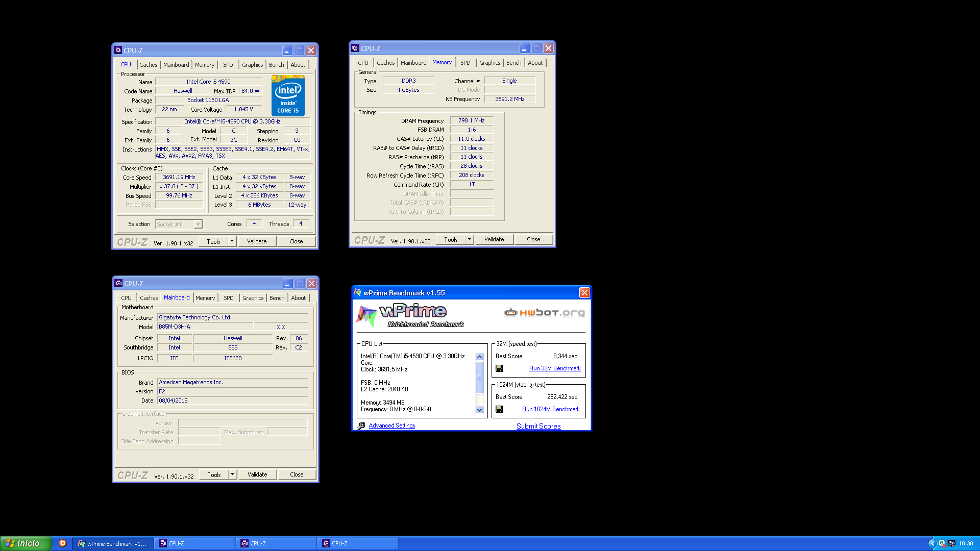Click Validate in the Mainboard window
Screen dimensions: 980x551
[x=257, y=474]
